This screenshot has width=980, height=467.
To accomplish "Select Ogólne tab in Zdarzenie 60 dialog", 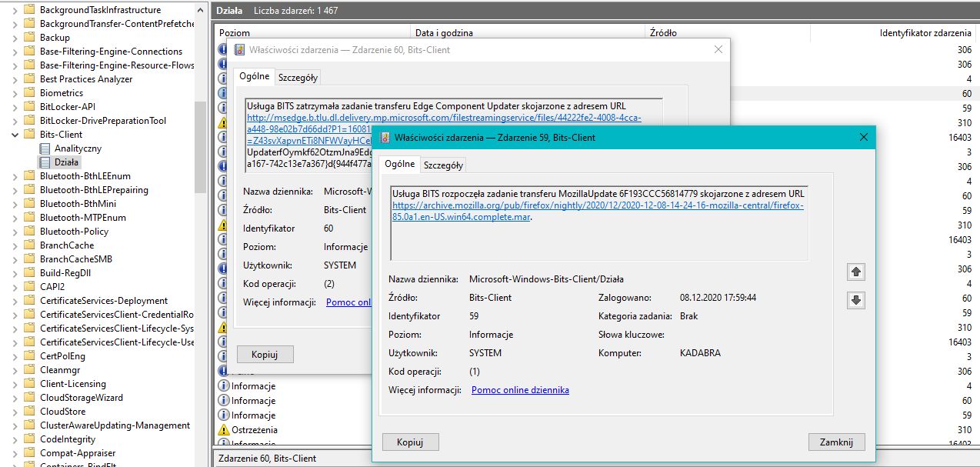I will (255, 76).
